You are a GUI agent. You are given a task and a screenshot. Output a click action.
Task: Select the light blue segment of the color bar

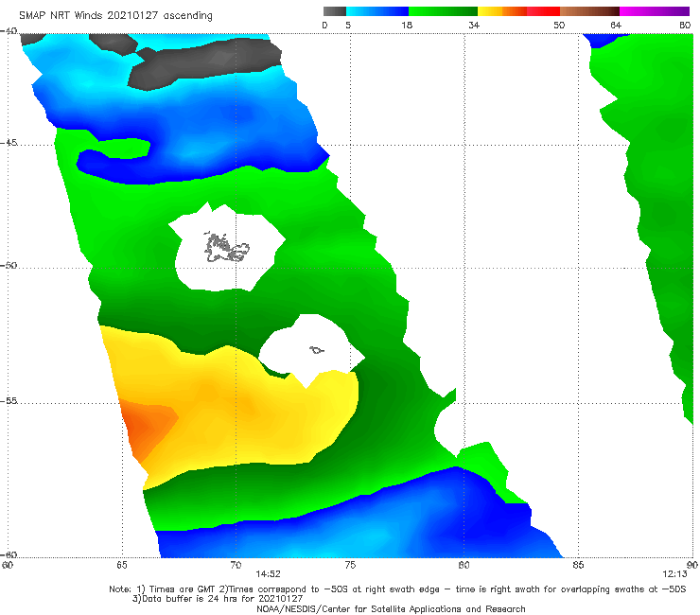point(377,11)
